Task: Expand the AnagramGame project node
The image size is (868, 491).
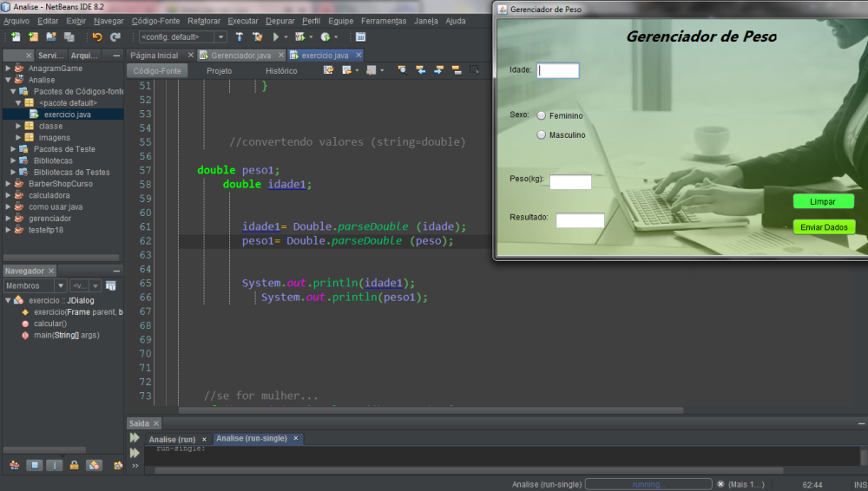Action: pyautogui.click(x=8, y=68)
